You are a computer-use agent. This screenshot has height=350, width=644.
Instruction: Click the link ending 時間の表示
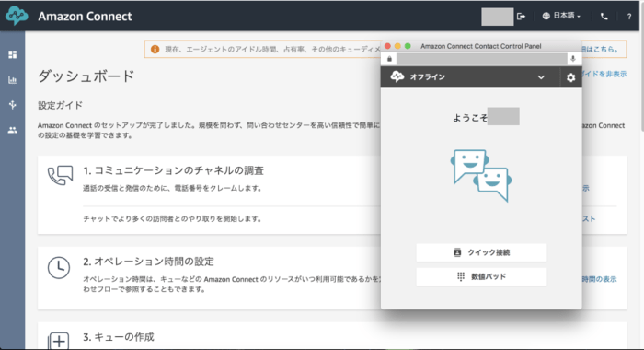point(599,279)
